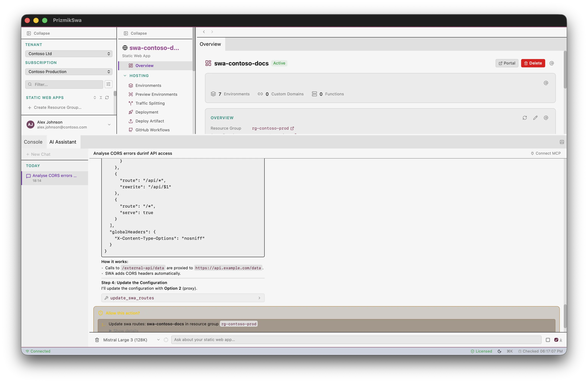588x383 pixels.
Task: Click the rg-contoso-prod resource group link
Action: (271, 128)
